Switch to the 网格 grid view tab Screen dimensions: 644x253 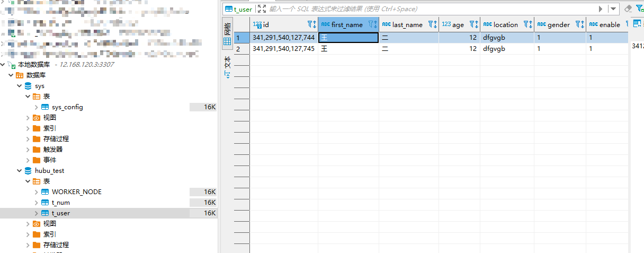click(227, 34)
